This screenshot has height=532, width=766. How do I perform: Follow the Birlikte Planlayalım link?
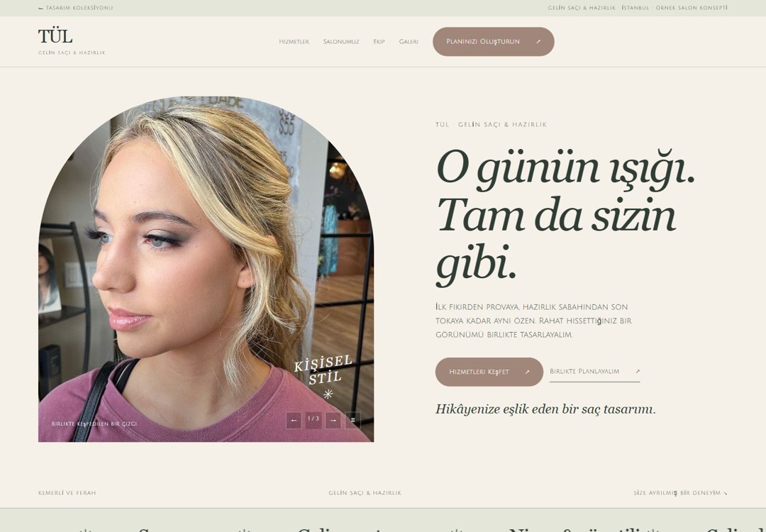coord(594,372)
